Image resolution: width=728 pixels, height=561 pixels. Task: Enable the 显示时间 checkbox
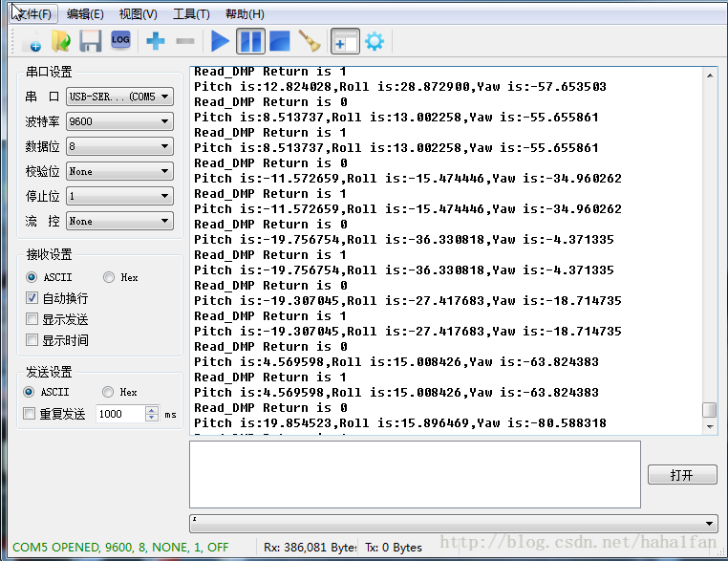32,340
